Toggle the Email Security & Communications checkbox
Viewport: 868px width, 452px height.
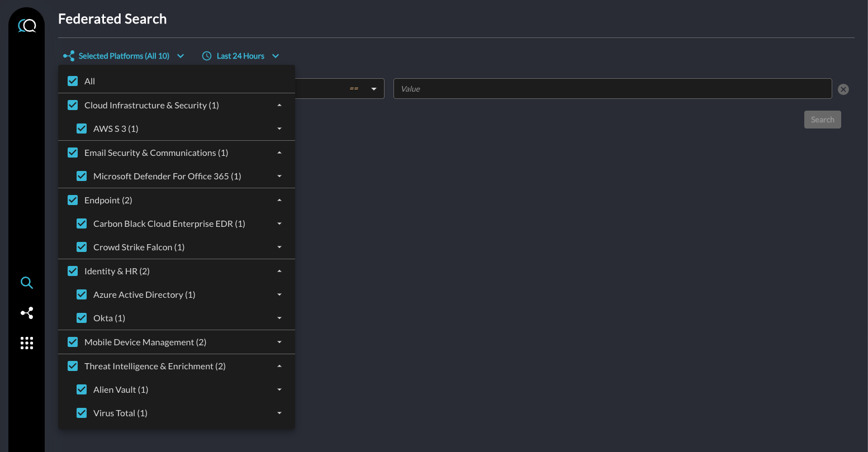(x=73, y=153)
